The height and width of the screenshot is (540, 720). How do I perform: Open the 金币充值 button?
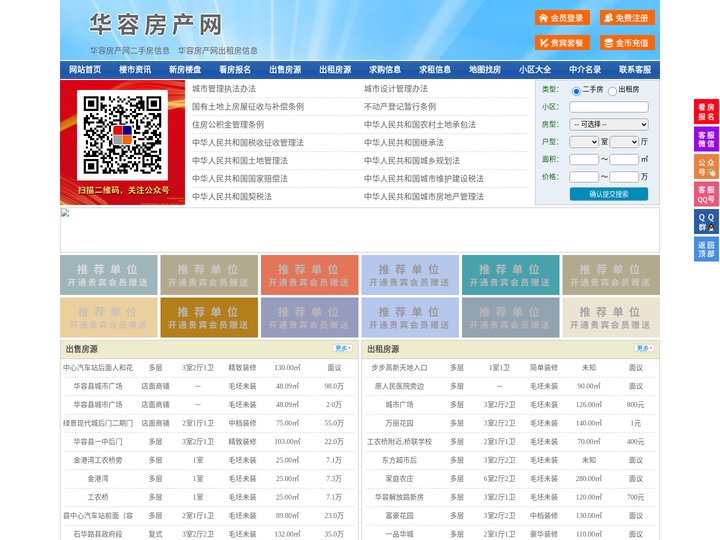627,43
